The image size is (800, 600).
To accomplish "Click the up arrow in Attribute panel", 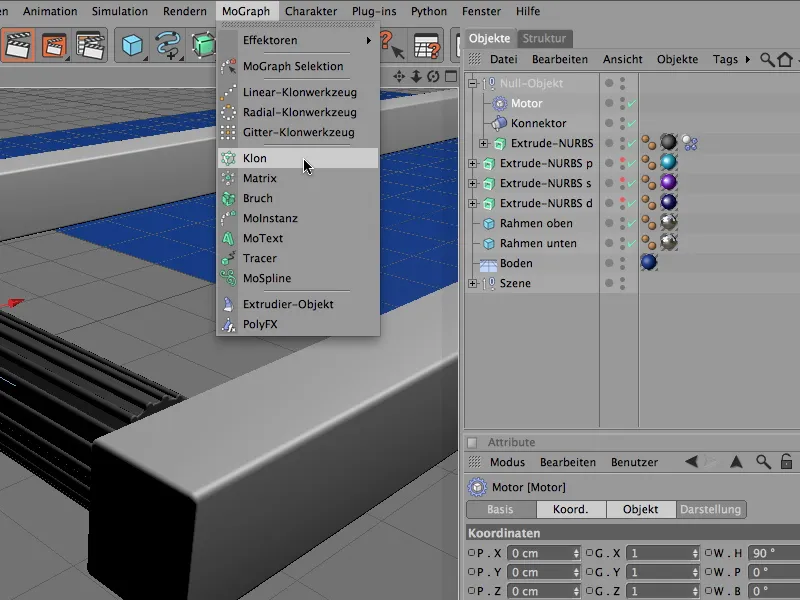I will [736, 462].
